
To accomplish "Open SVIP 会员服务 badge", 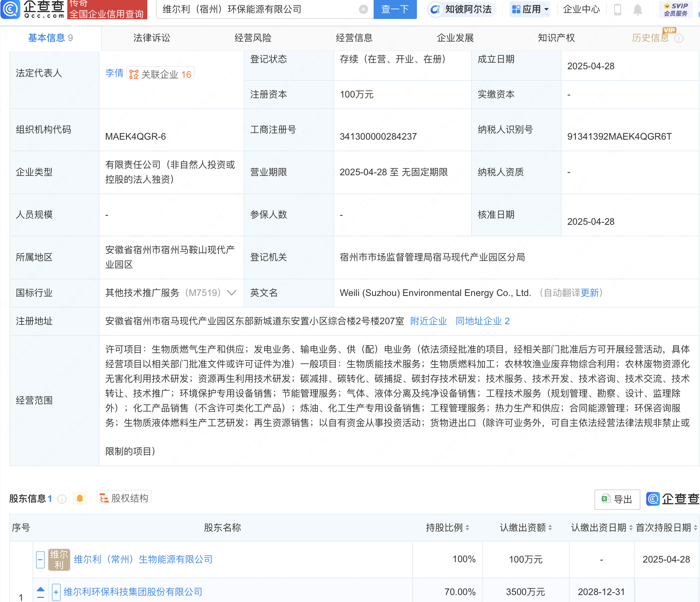I will click(x=676, y=9).
